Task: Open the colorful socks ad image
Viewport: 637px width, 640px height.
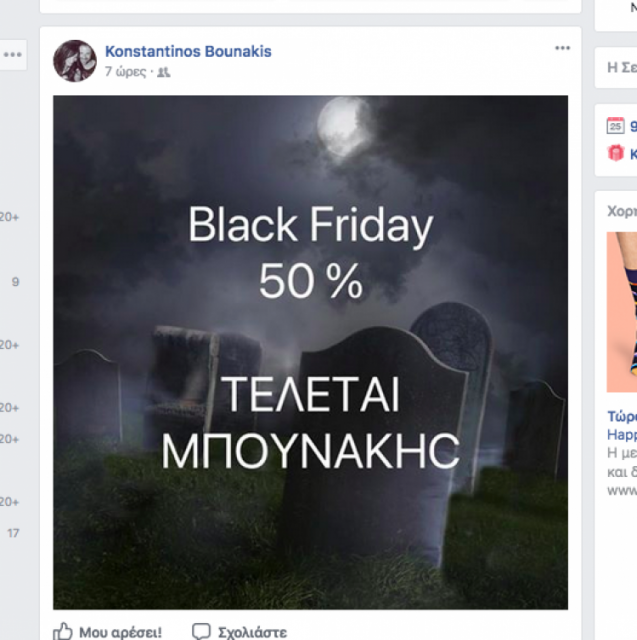Action: tap(621, 312)
